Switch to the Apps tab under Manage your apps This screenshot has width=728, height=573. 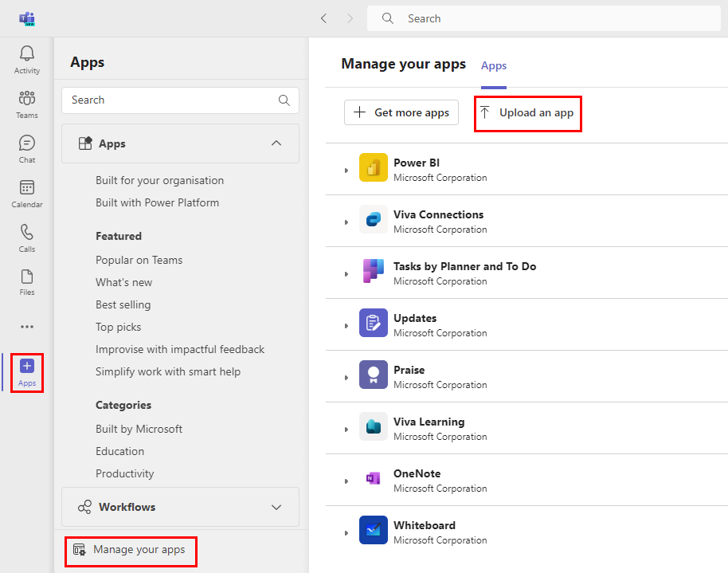click(493, 66)
